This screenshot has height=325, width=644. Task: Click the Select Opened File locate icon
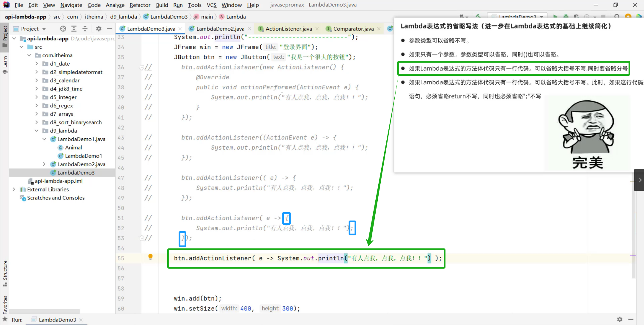coord(63,29)
